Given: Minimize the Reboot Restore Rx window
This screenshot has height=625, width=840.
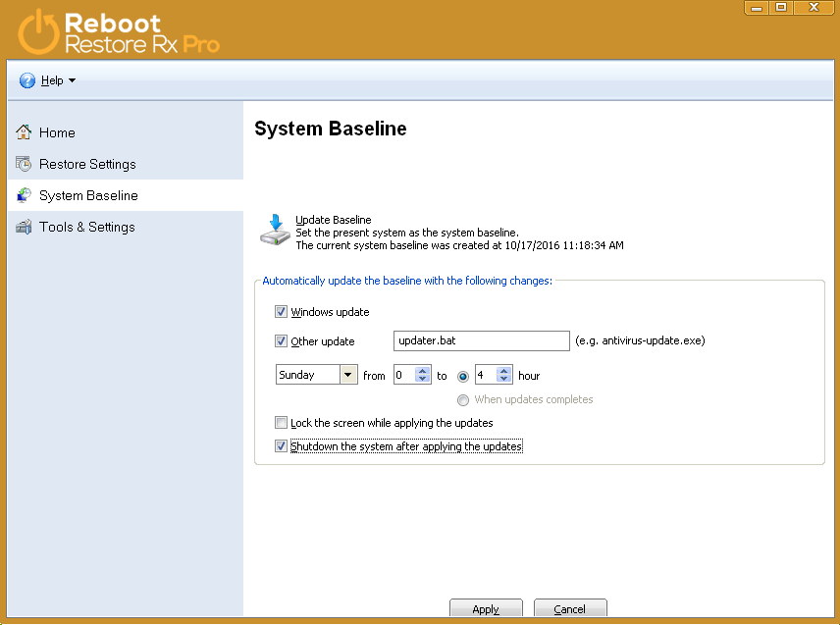Looking at the screenshot, I should [757, 8].
